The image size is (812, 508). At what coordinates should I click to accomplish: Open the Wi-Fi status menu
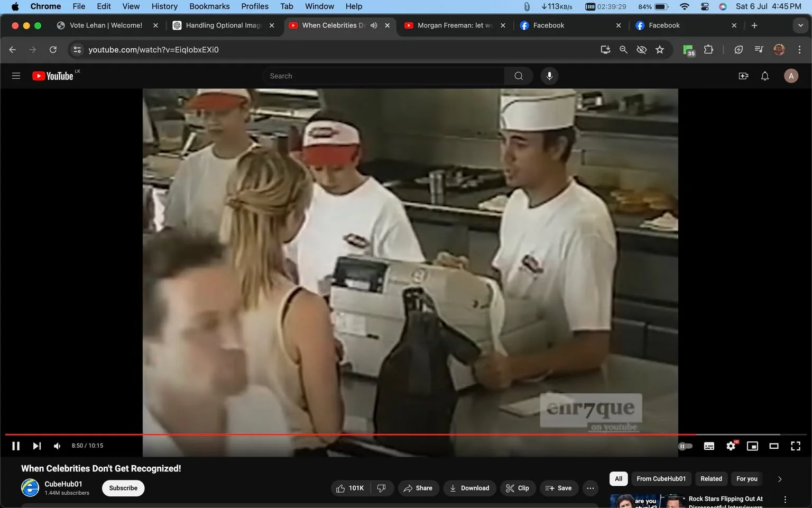684,6
